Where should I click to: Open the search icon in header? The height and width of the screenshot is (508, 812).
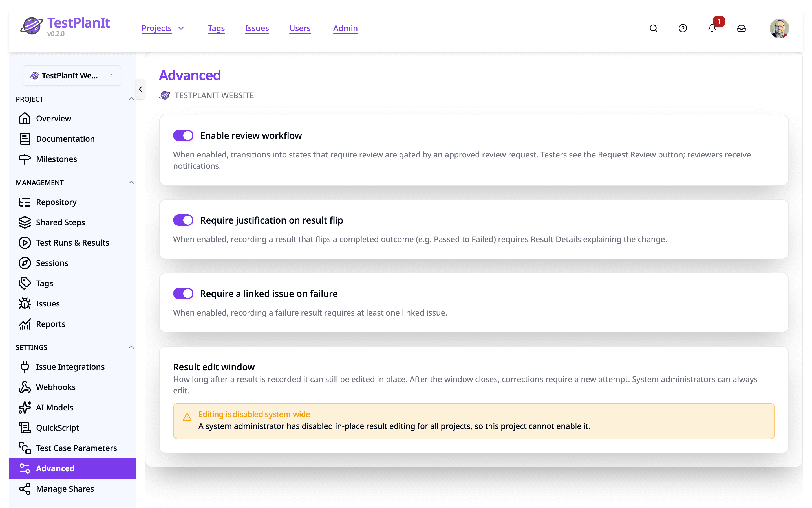653,28
